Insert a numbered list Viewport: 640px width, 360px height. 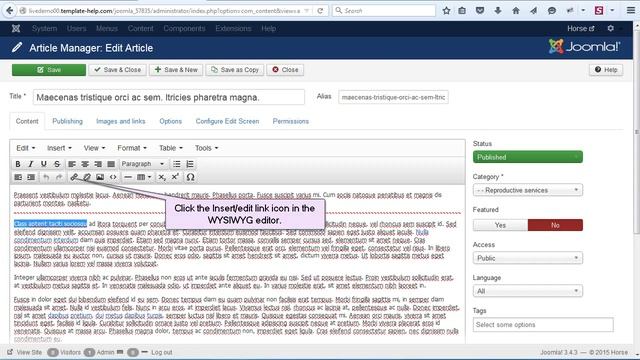[190, 164]
